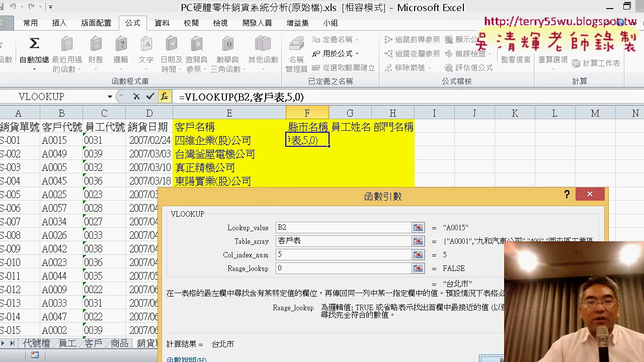Open the 其他函數 books icon
Viewport: 644px width, 362px height.
(263, 44)
